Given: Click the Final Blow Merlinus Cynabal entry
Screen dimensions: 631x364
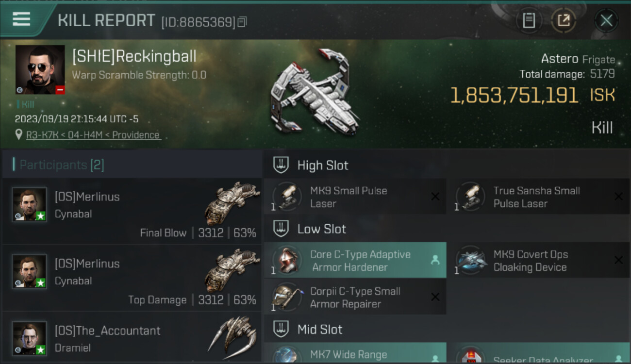Looking at the screenshot, I should [132, 211].
